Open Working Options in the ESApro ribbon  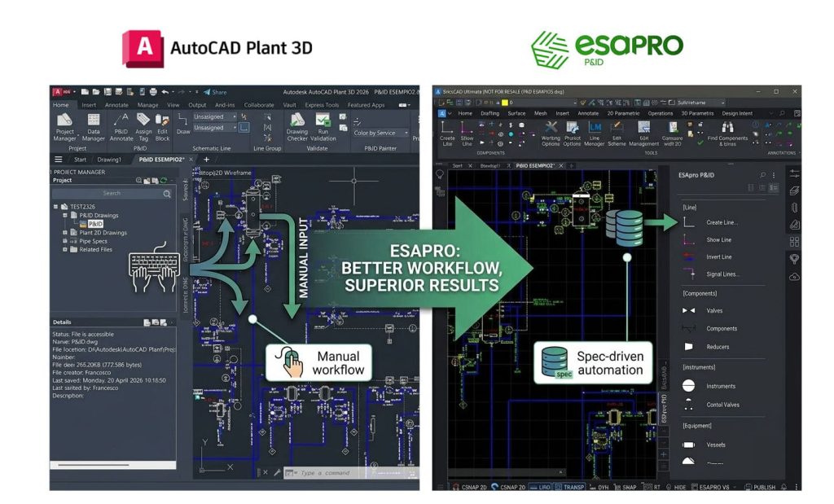[x=551, y=134]
